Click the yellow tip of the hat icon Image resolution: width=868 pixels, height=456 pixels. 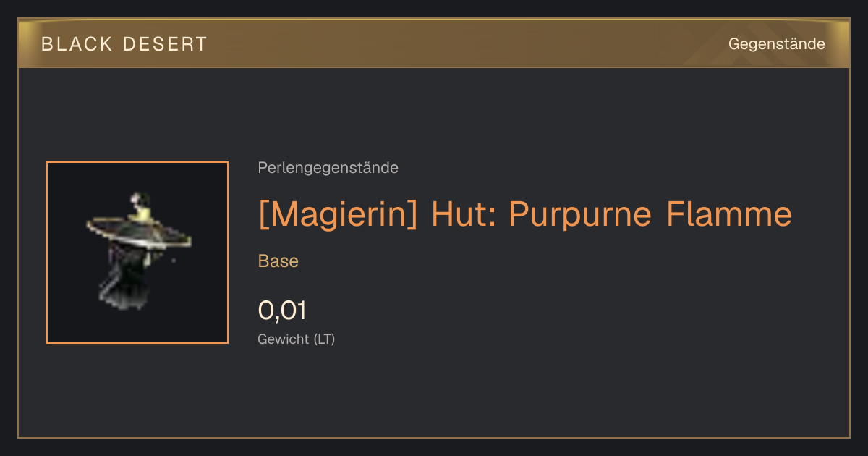point(142,211)
